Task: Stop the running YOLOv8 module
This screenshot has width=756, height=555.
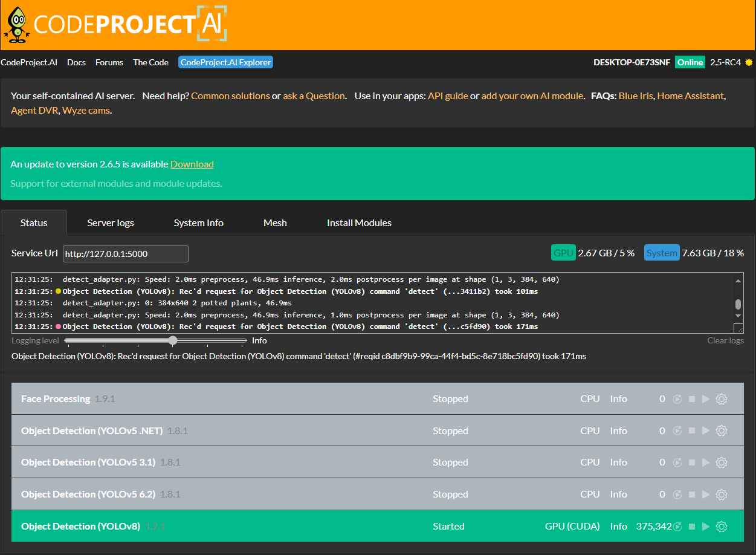Action: pos(692,527)
